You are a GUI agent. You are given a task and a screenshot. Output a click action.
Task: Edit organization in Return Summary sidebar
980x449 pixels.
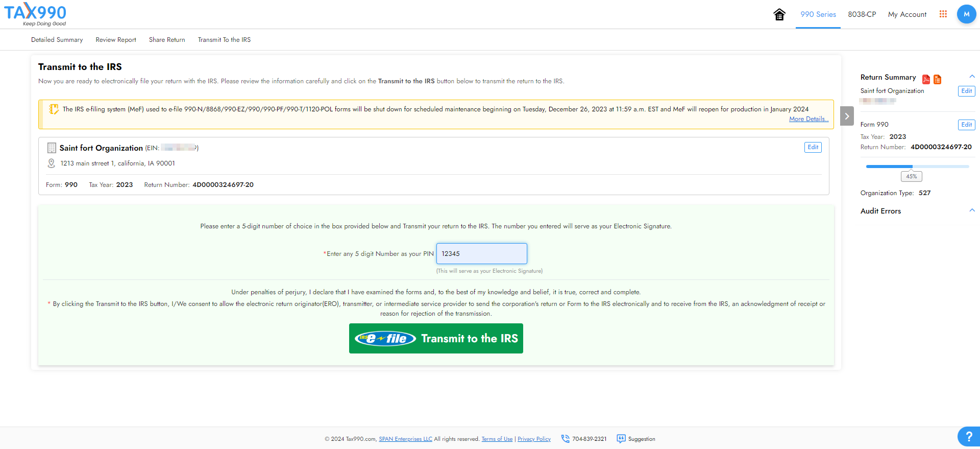coord(966,91)
